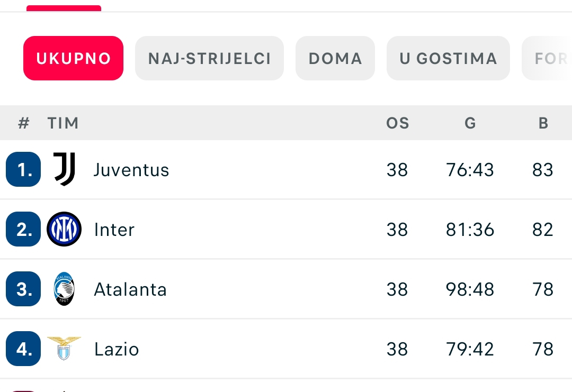
Task: Open Atalanta team name link
Action: click(x=130, y=289)
